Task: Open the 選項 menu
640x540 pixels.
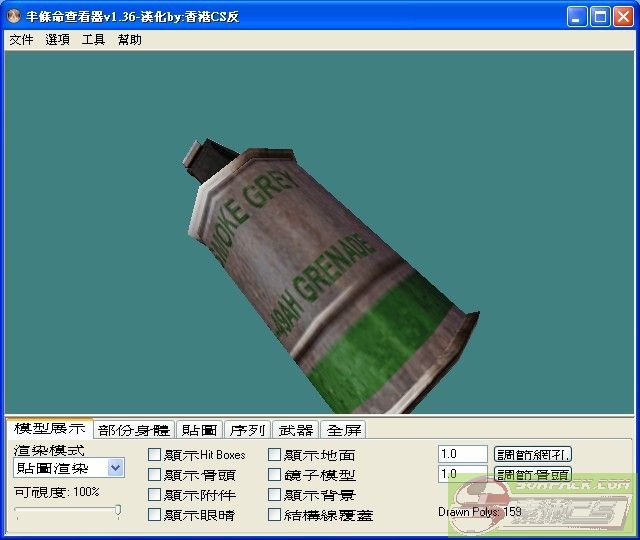Action: tap(57, 40)
